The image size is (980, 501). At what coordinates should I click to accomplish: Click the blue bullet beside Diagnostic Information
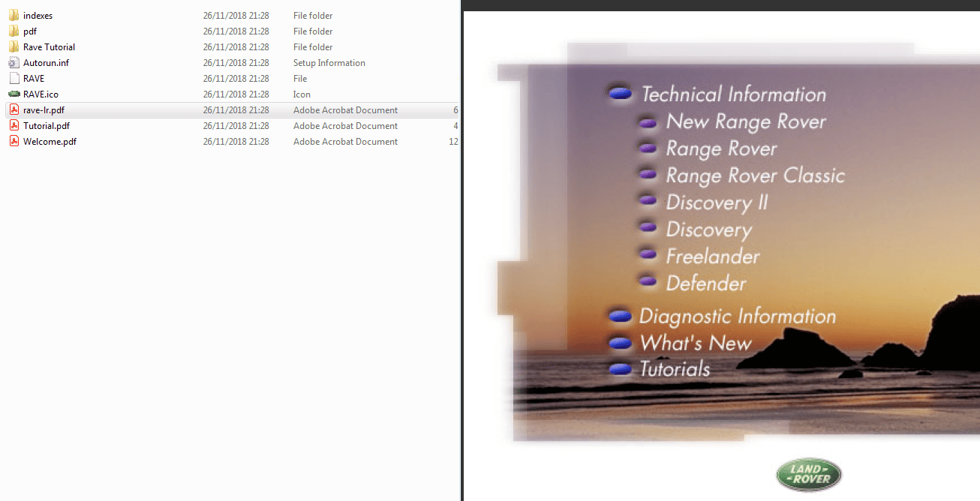[620, 316]
